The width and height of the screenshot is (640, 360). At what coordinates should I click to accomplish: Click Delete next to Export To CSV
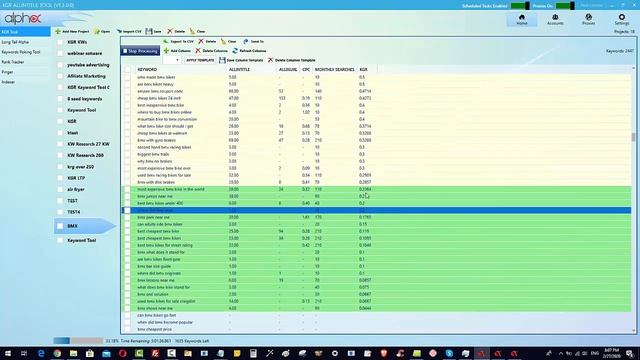click(x=207, y=41)
